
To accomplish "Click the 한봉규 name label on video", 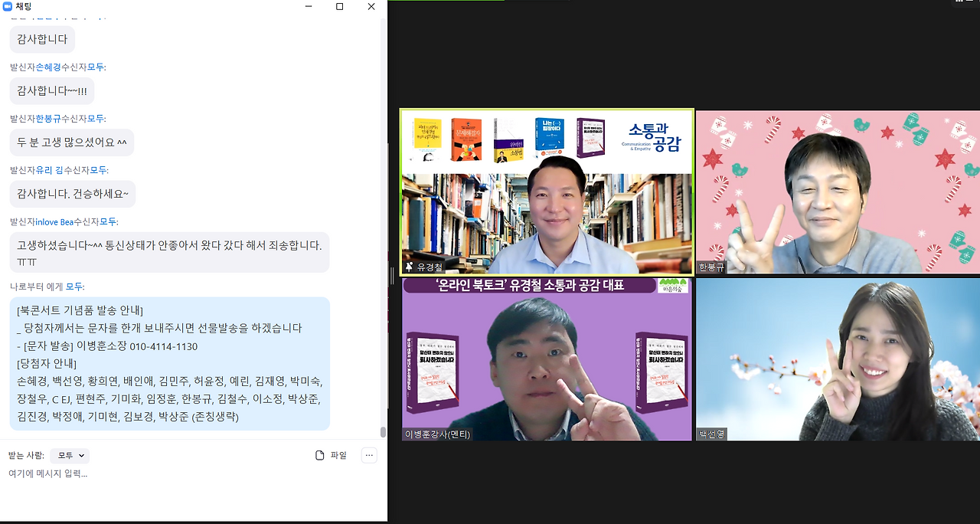I will click(711, 267).
